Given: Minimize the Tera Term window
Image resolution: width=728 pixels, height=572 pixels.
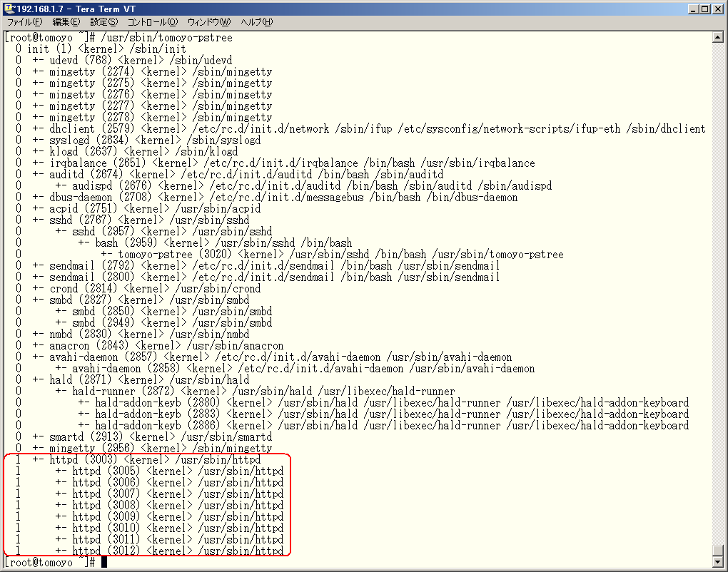Looking at the screenshot, I should tap(693, 9).
